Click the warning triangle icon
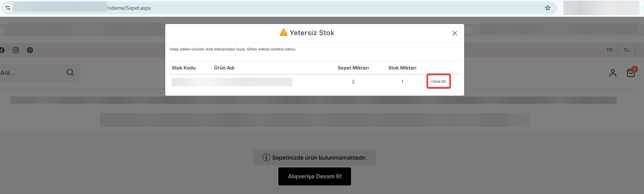Viewport: 644px width, 194px height. tap(284, 33)
